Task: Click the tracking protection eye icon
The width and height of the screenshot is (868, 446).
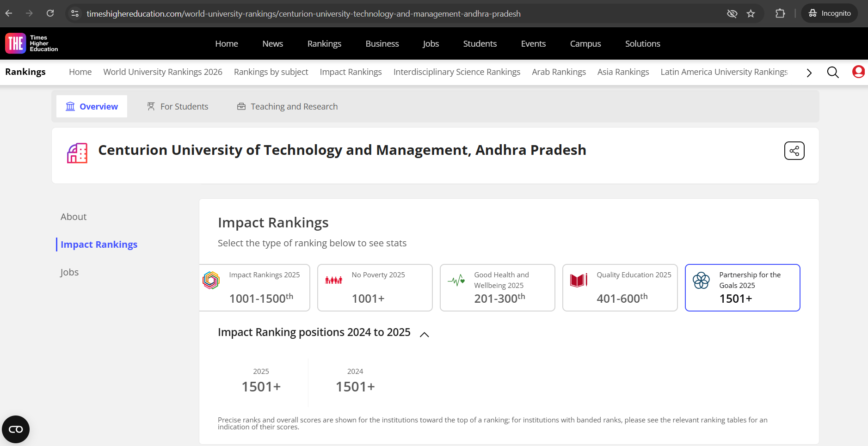Action: click(x=732, y=14)
